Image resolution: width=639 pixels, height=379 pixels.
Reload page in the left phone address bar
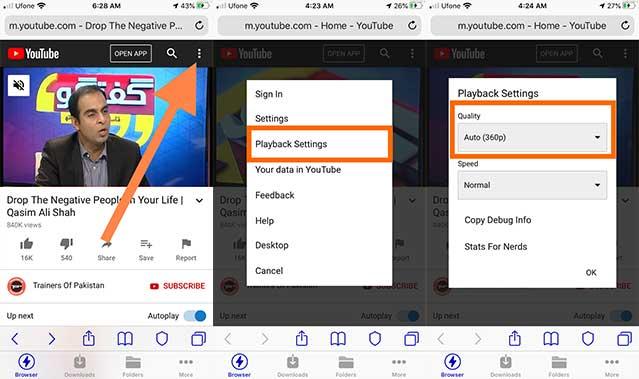(199, 26)
